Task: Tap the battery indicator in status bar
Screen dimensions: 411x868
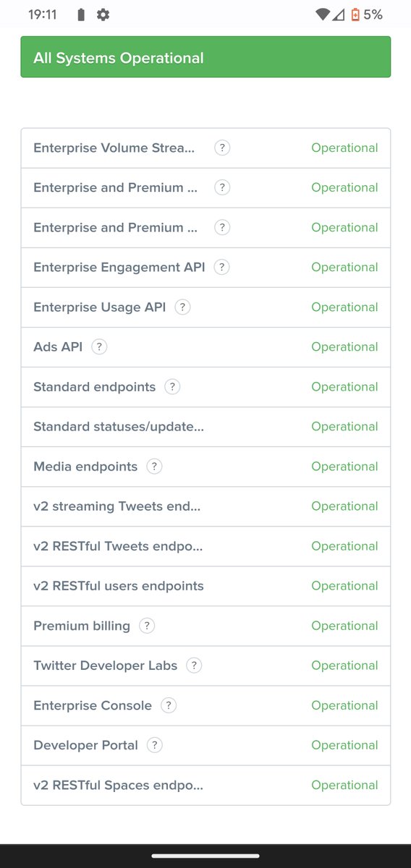Action: 355,14
